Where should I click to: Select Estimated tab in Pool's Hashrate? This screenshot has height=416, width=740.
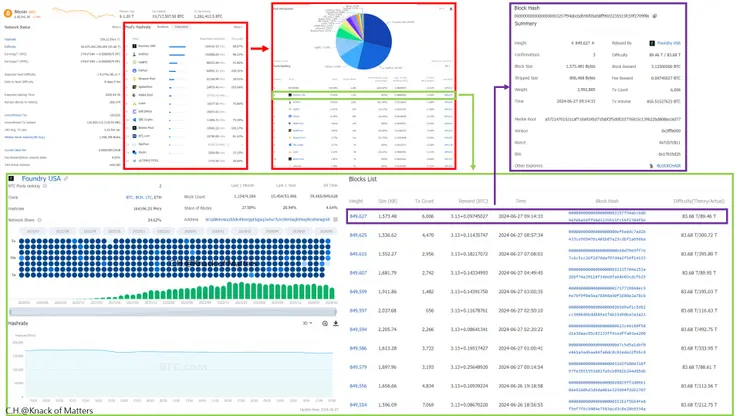click(x=182, y=27)
